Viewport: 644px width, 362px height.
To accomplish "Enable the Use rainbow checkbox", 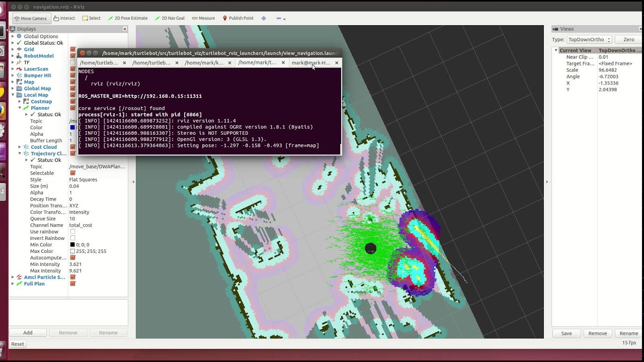I will coord(72,232).
